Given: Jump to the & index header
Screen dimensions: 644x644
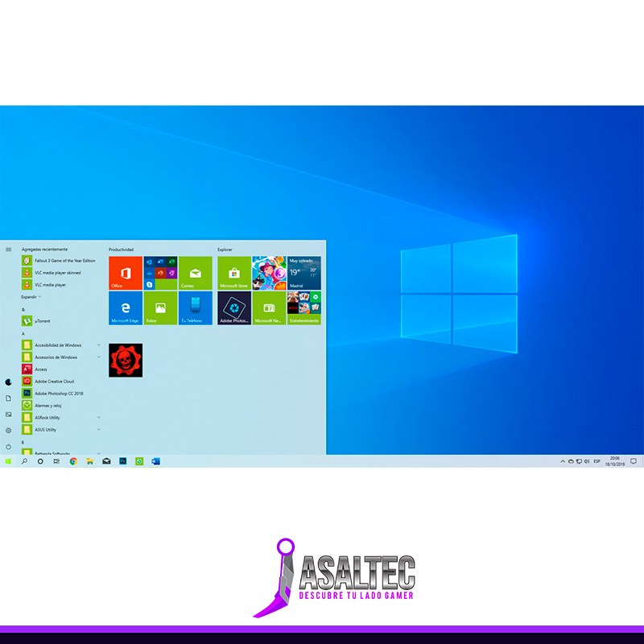Looking at the screenshot, I should click(x=23, y=309).
